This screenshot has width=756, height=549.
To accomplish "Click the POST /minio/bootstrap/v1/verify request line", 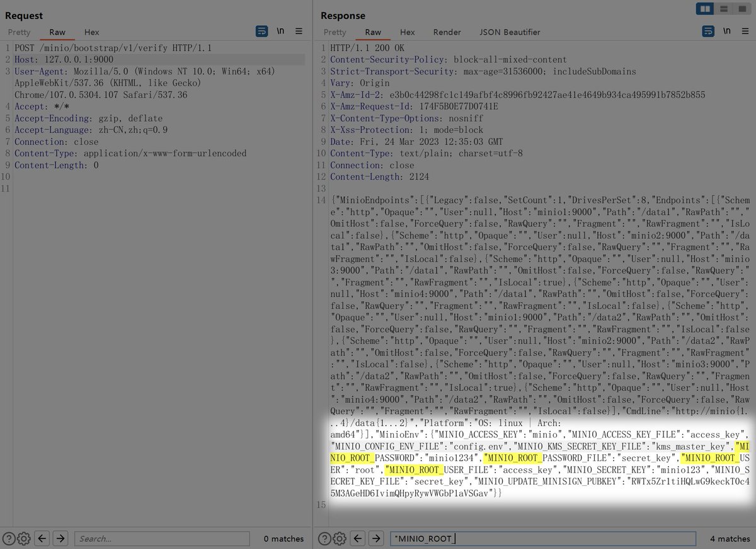I will pos(113,48).
